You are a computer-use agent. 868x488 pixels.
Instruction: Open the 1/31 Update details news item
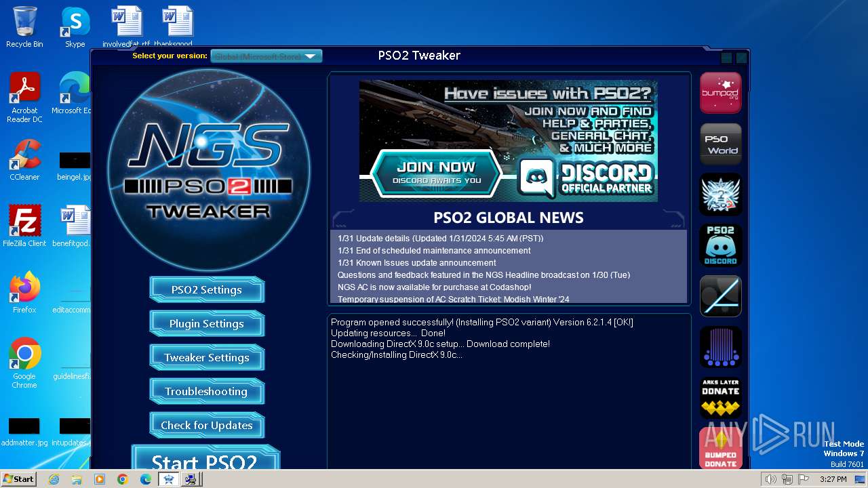441,239
